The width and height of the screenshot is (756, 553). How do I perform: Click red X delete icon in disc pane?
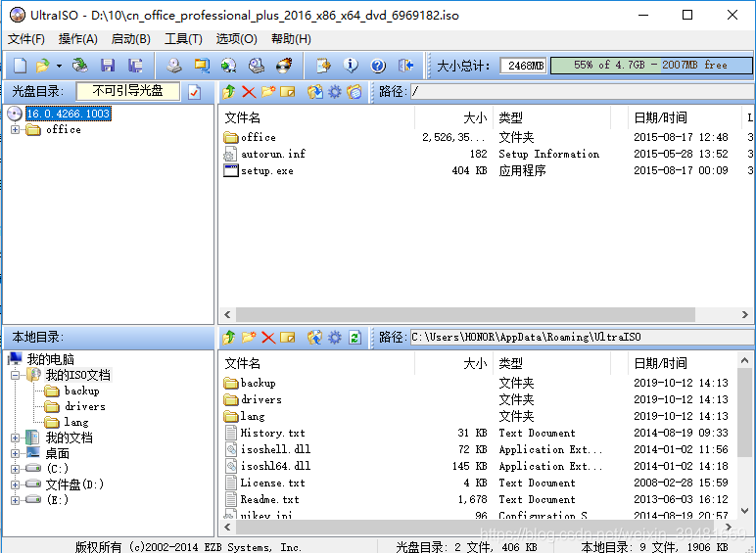click(249, 92)
